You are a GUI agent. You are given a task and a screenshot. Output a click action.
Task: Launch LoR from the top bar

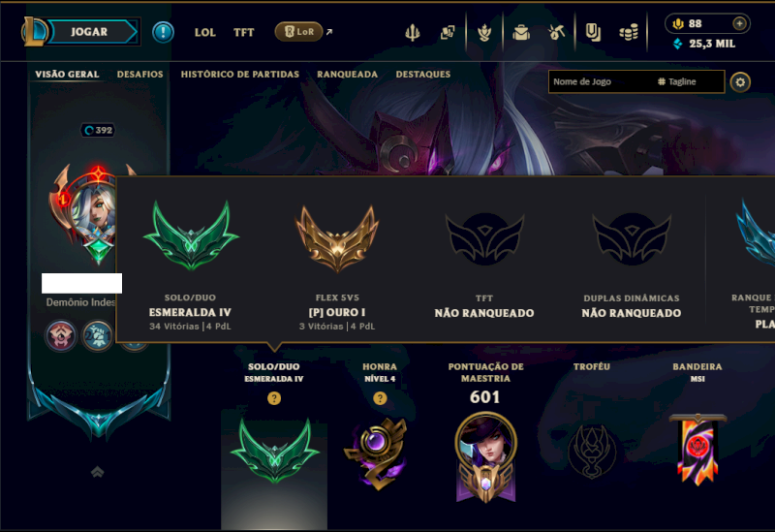pyautogui.click(x=298, y=32)
